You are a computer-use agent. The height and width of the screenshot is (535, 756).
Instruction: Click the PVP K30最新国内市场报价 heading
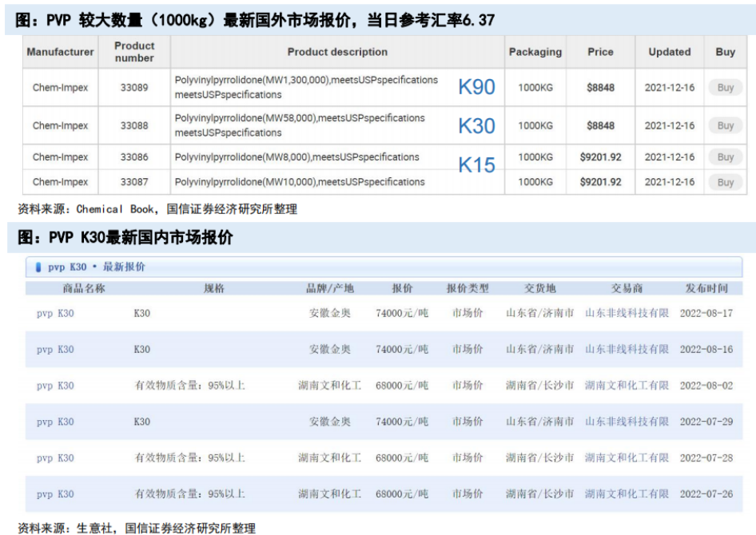125,237
